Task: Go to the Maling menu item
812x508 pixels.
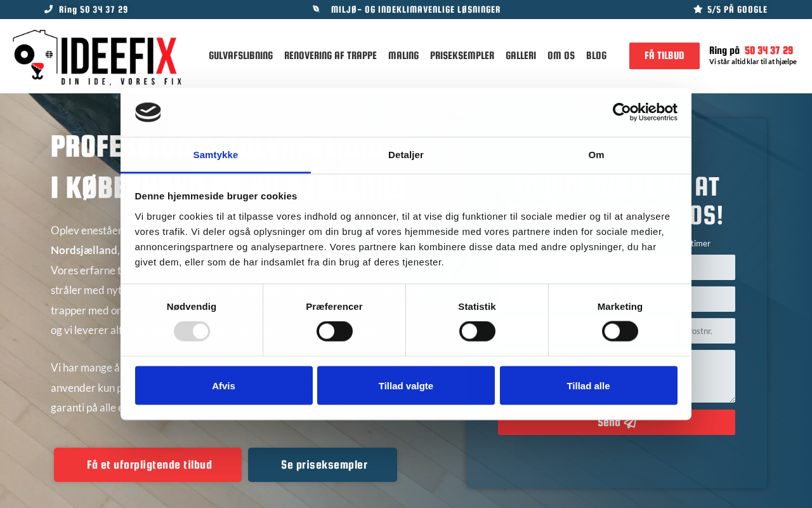Action: click(x=403, y=56)
